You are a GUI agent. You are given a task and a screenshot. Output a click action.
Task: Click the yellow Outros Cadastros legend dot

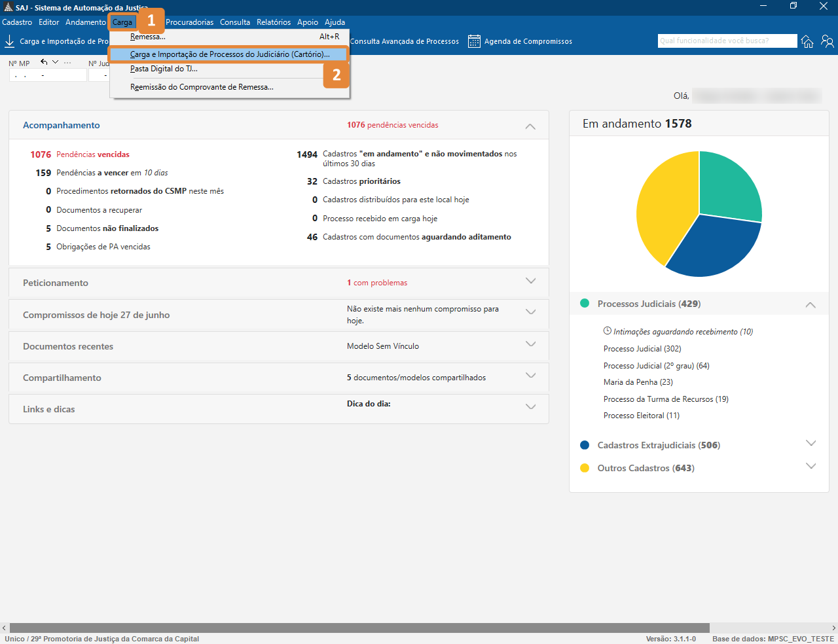pyautogui.click(x=585, y=468)
